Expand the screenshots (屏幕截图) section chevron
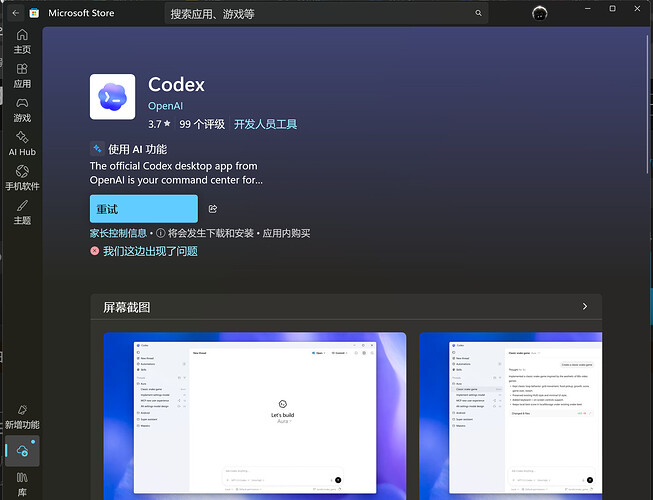The width and height of the screenshot is (653, 500). pos(585,306)
